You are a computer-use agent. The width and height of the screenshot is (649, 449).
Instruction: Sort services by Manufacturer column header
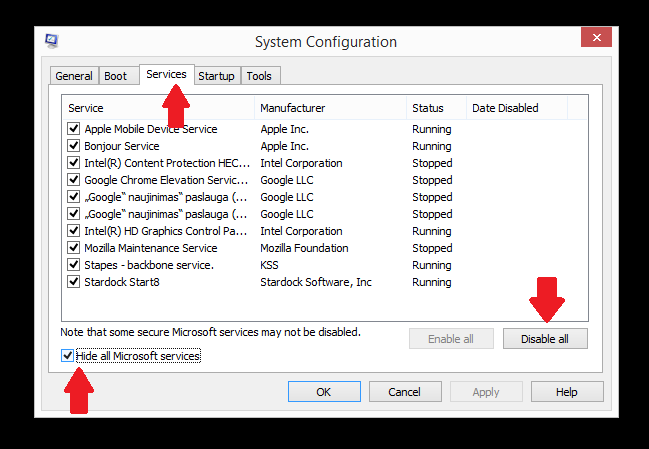coord(329,108)
